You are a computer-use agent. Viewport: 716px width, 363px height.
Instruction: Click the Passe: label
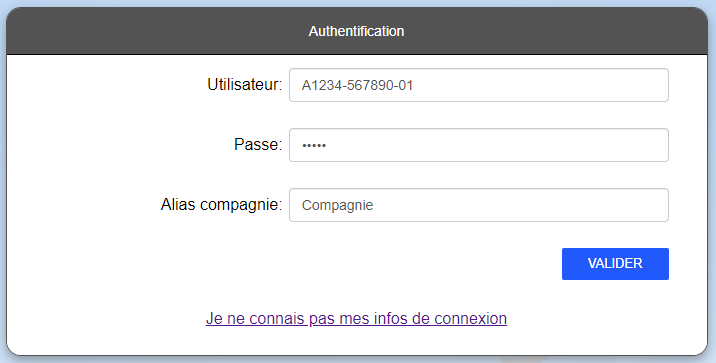[258, 145]
